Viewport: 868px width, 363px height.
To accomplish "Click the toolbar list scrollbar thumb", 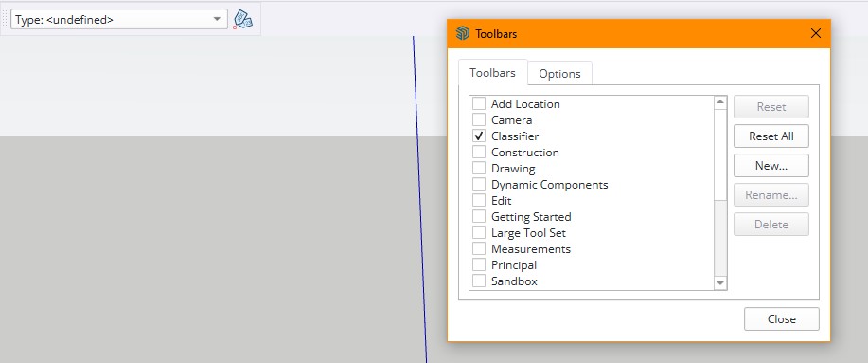I will pos(720,154).
